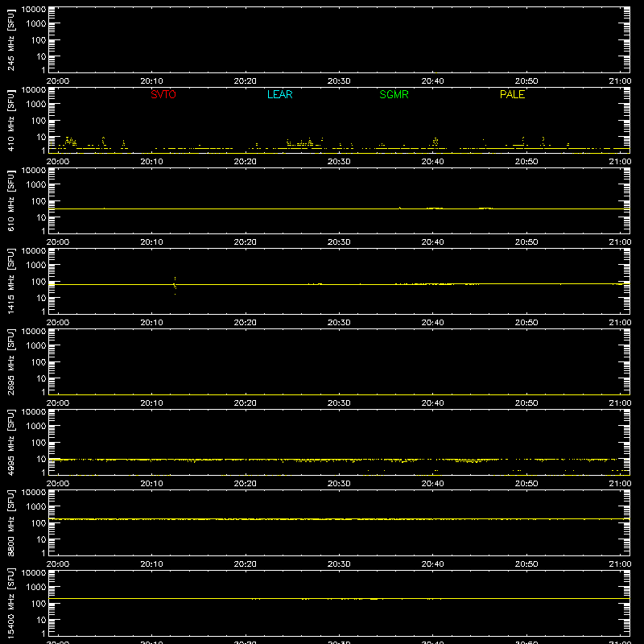
Task: Click the 610 MHz panel's 20:40 time label
Action: coord(432,242)
